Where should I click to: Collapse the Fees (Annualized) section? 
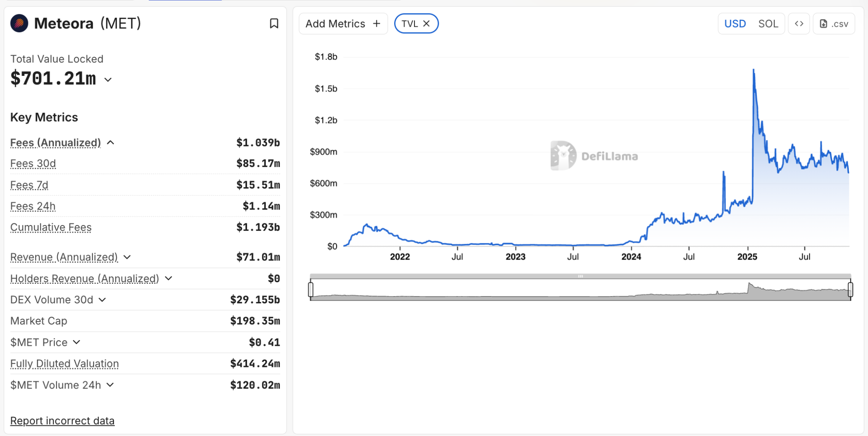coord(111,143)
